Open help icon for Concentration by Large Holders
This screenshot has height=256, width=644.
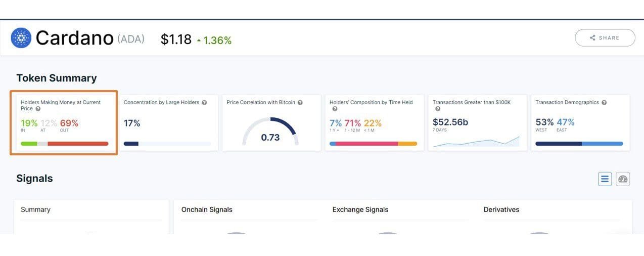tap(204, 103)
